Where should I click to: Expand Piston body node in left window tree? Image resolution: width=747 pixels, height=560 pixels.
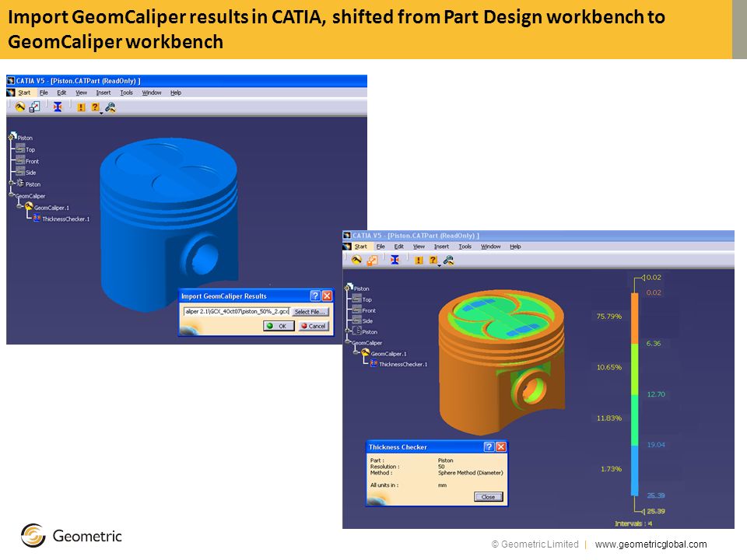12,183
